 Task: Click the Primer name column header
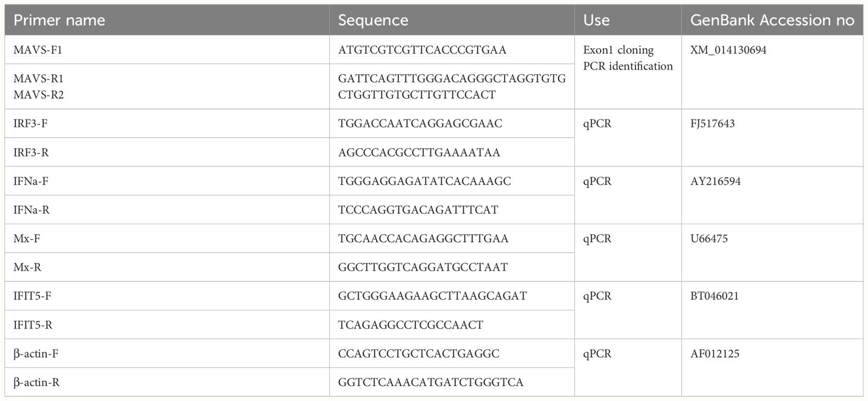[x=59, y=20]
